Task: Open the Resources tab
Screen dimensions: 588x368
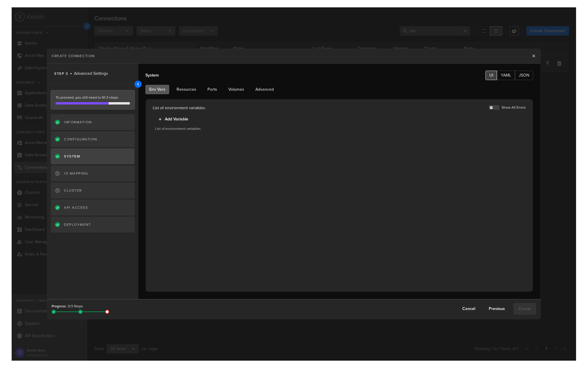Action: click(x=186, y=89)
